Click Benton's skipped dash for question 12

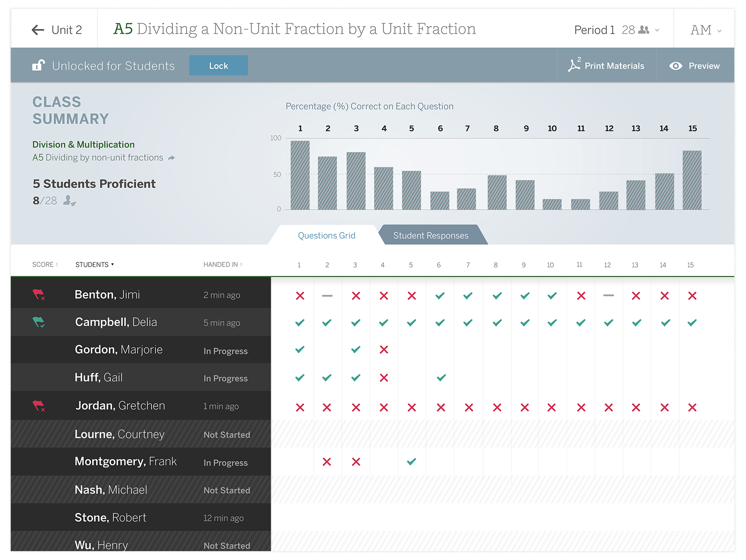click(x=608, y=295)
